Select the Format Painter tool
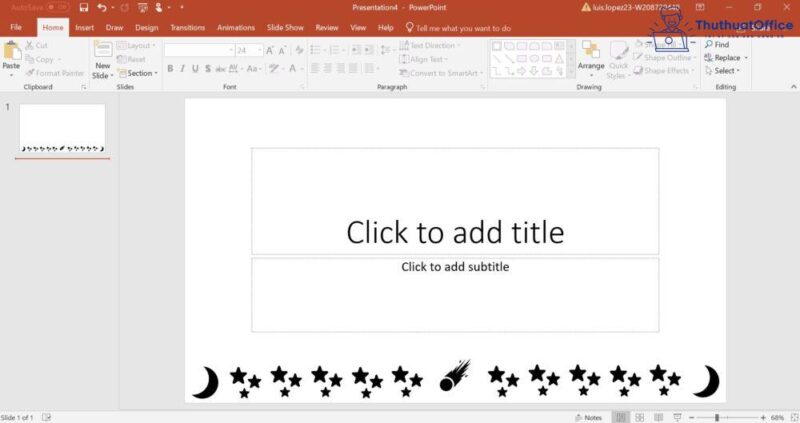Screen dimensions: 800x423 [x=55, y=73]
